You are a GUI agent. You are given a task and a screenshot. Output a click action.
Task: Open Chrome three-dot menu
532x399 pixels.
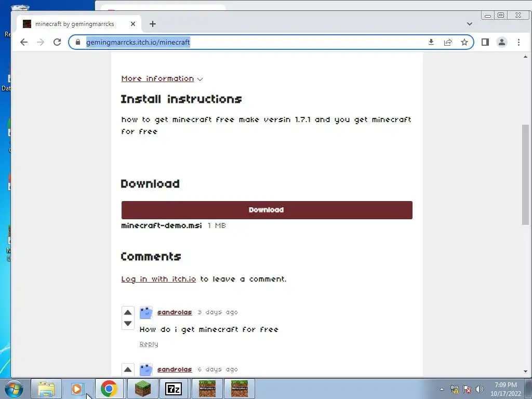click(518, 42)
